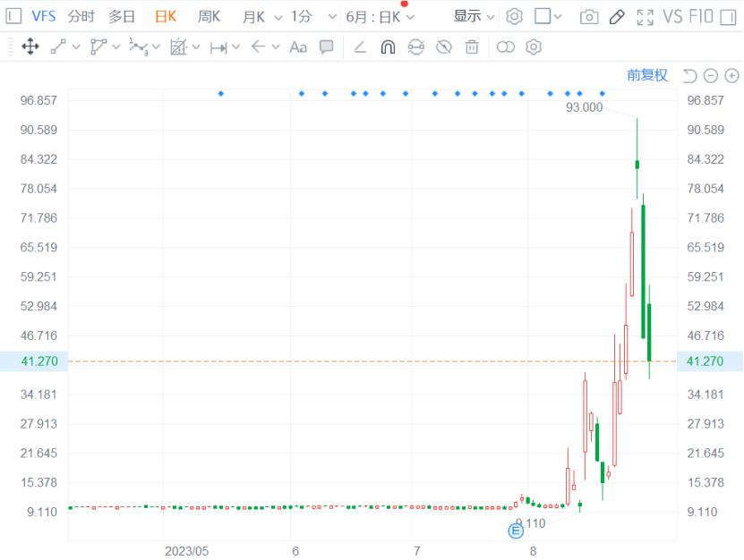Toggle fullscreen chart view
744x560 pixels.
pos(645,17)
